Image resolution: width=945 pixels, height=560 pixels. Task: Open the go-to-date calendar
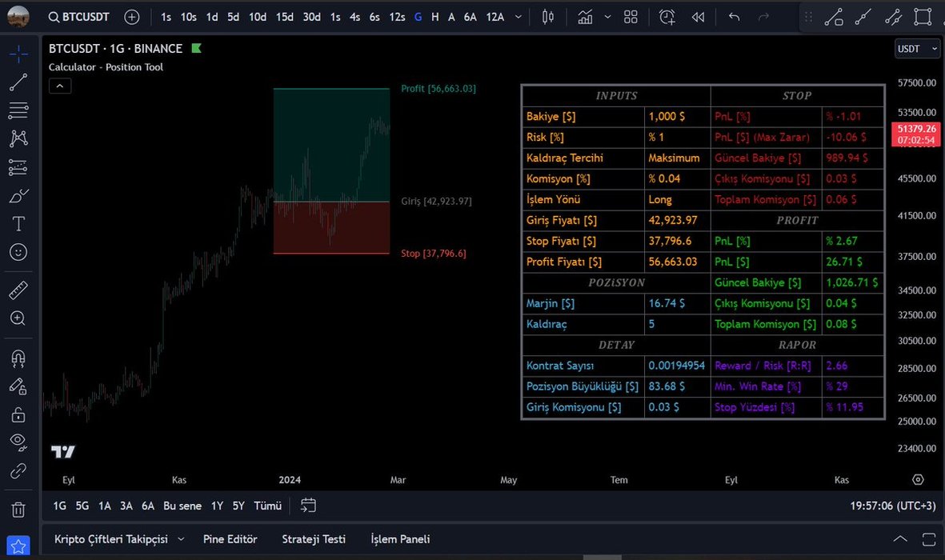(308, 505)
